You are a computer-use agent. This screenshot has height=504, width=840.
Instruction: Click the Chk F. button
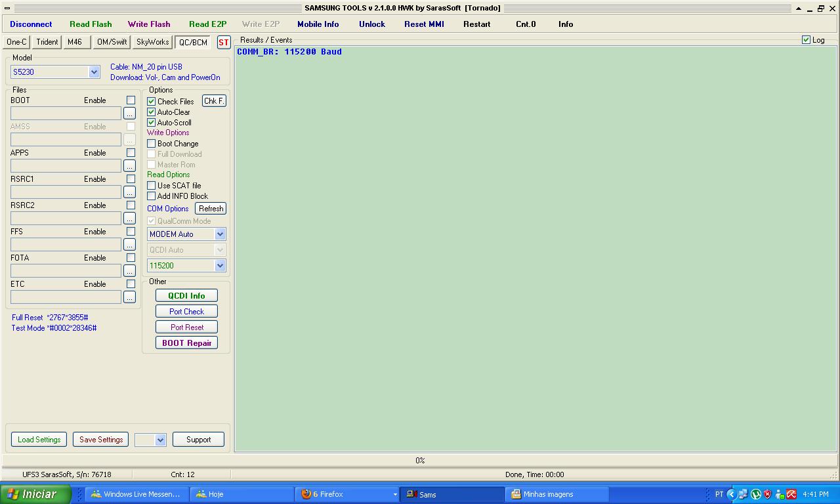point(214,101)
